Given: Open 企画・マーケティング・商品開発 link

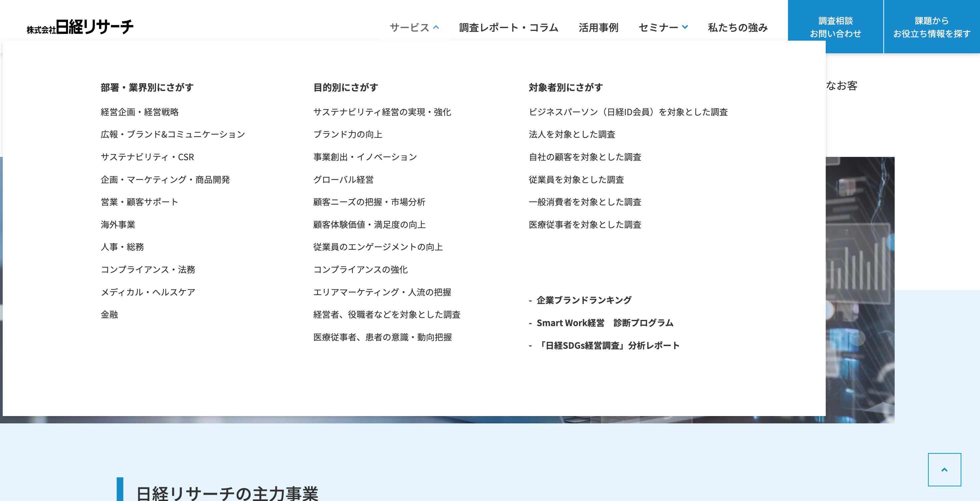Looking at the screenshot, I should click(x=165, y=180).
